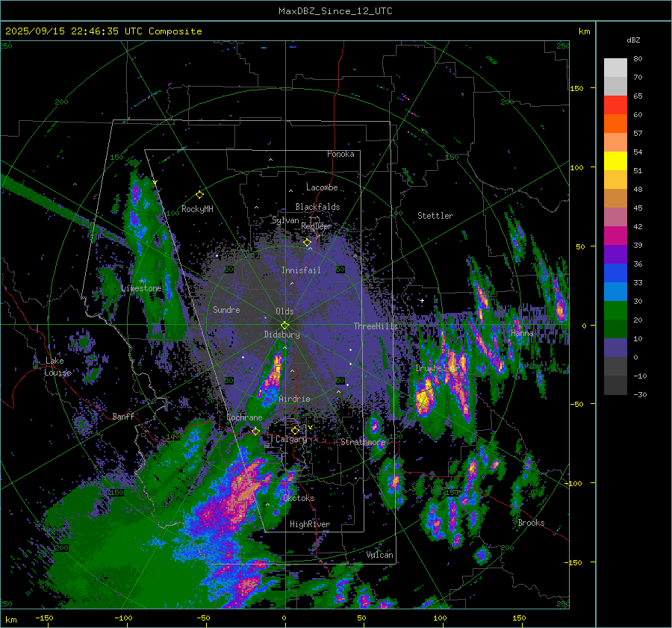Click the 2025/09/15 22:46:35 UTC Composite timestamp
The image size is (672, 628).
click(104, 31)
